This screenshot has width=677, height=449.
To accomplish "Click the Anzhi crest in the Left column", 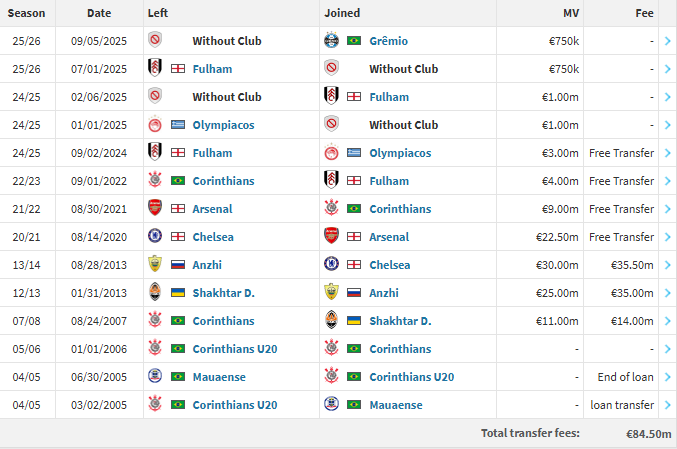I will tap(155, 265).
